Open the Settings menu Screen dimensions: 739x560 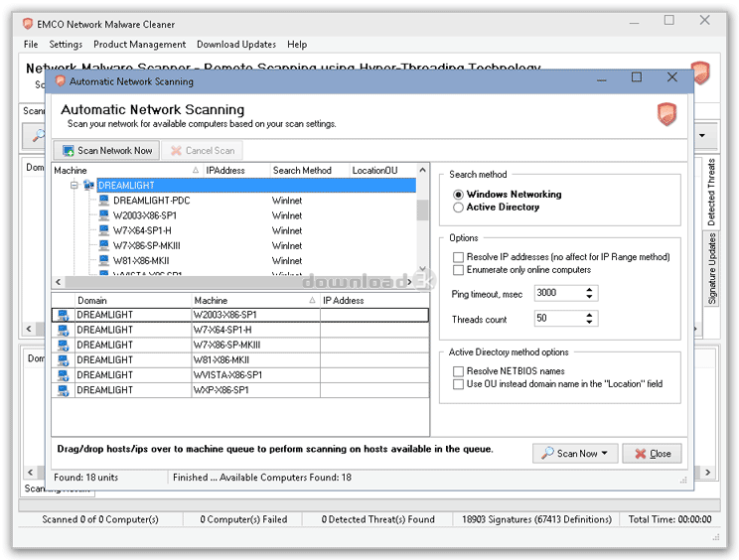pos(66,45)
